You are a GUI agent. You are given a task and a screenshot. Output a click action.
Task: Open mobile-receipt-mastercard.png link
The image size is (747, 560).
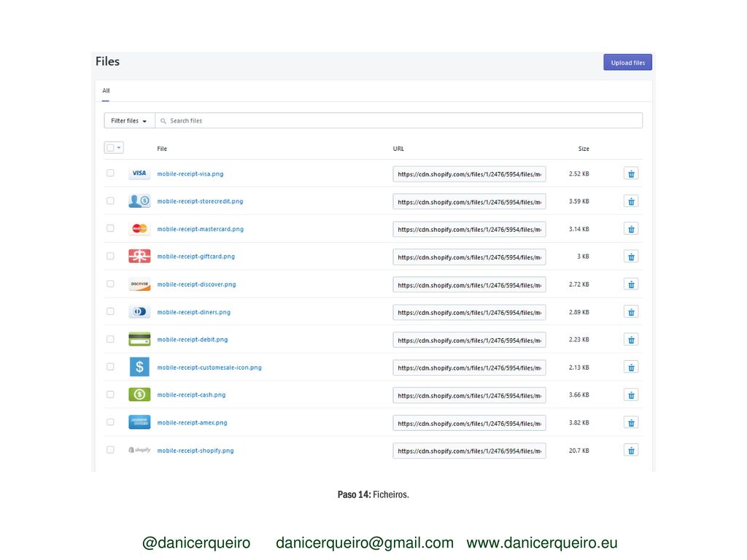pos(200,229)
